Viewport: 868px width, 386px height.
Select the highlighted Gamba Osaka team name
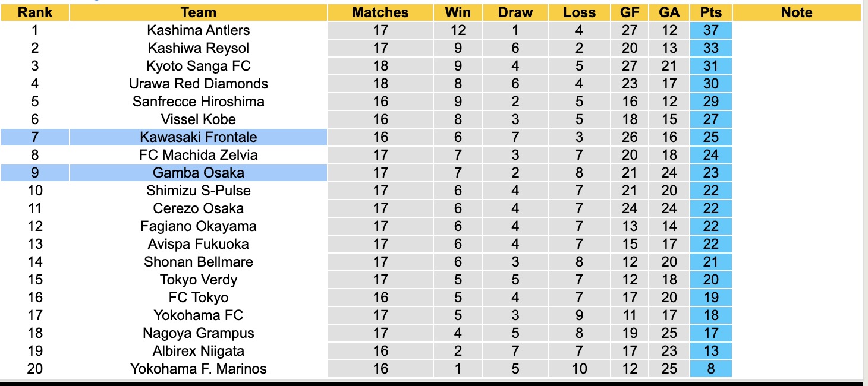tap(199, 173)
